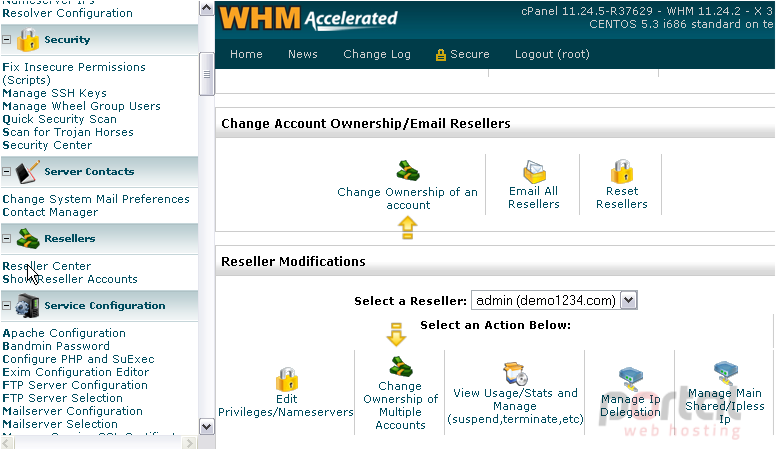776x450 pixels.
Task: Click the View Usage/Stats and Manage icon
Action: pyautogui.click(x=516, y=373)
